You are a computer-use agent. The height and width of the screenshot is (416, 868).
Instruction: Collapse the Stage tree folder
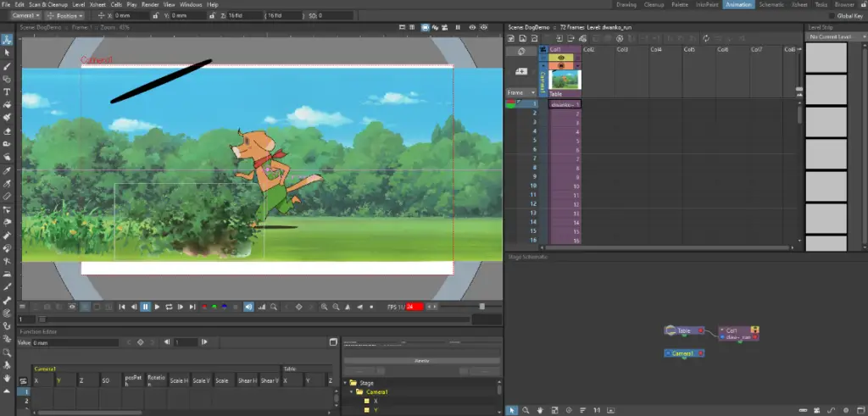click(x=345, y=383)
